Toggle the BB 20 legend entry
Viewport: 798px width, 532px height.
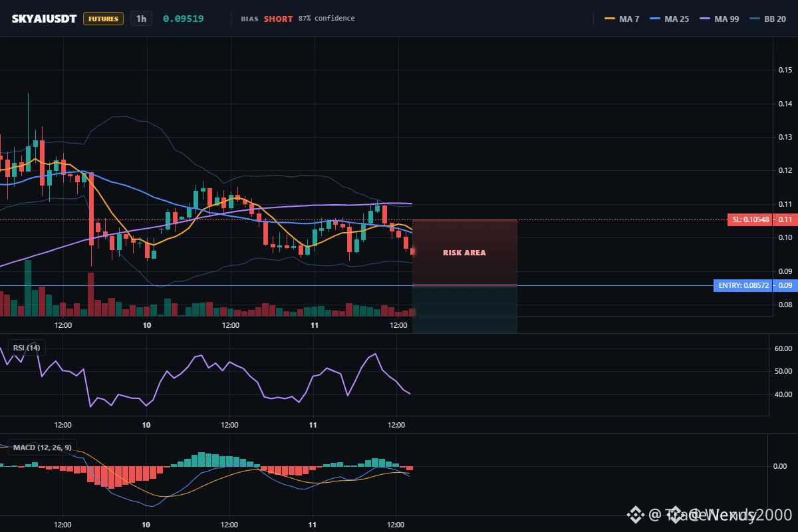click(x=768, y=19)
